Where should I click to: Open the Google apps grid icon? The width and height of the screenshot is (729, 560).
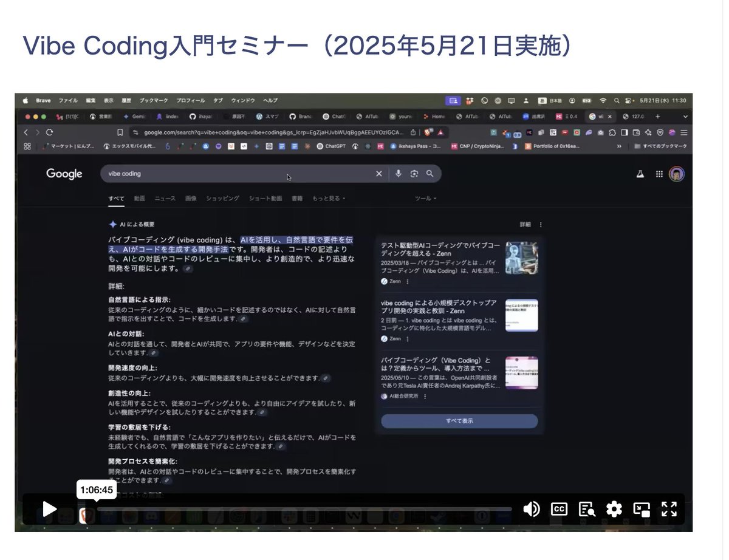click(x=659, y=174)
